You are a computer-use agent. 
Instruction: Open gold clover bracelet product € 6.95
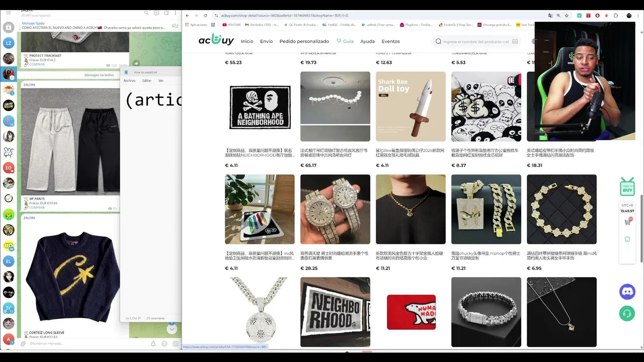(x=561, y=209)
